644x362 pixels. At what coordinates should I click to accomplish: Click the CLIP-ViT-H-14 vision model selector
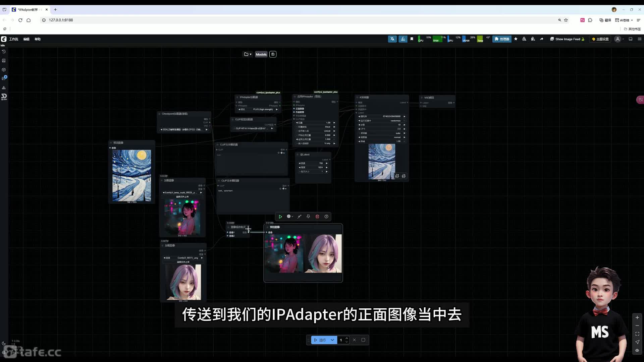[253, 128]
